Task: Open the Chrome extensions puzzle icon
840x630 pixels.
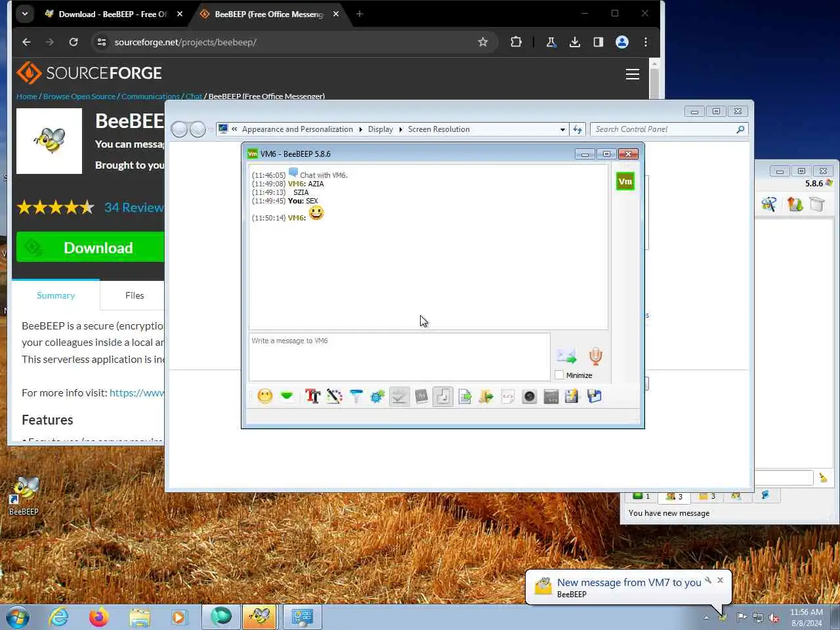Action: (x=516, y=42)
